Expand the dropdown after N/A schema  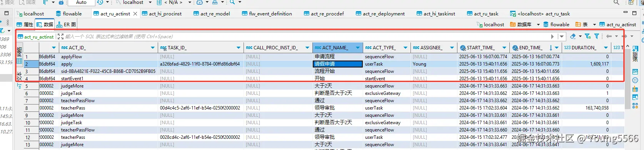tap(190, 2)
